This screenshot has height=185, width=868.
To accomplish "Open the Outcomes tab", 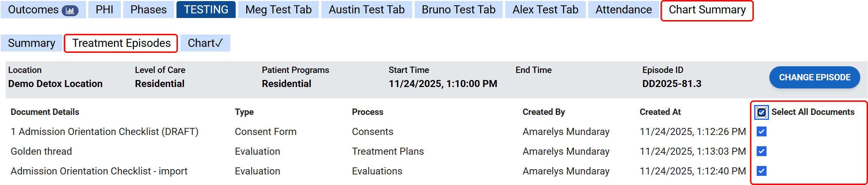I will pyautogui.click(x=33, y=10).
